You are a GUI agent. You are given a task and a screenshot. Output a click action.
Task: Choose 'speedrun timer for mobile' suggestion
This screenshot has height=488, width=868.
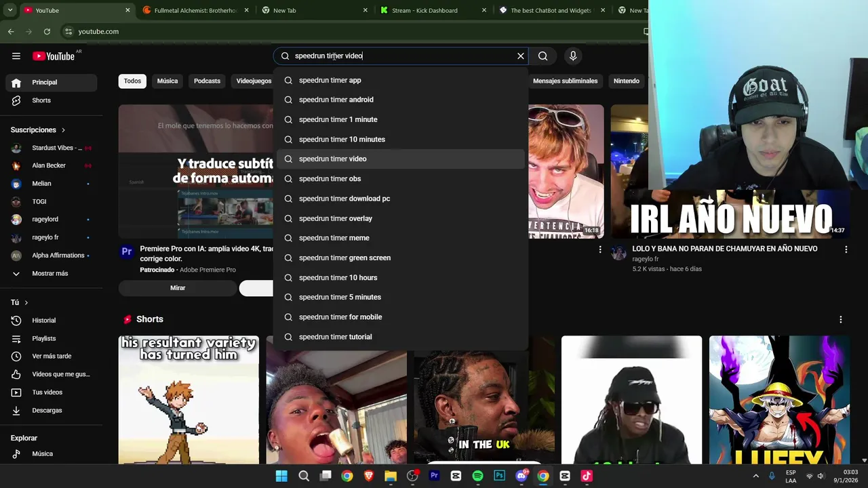coord(400,317)
